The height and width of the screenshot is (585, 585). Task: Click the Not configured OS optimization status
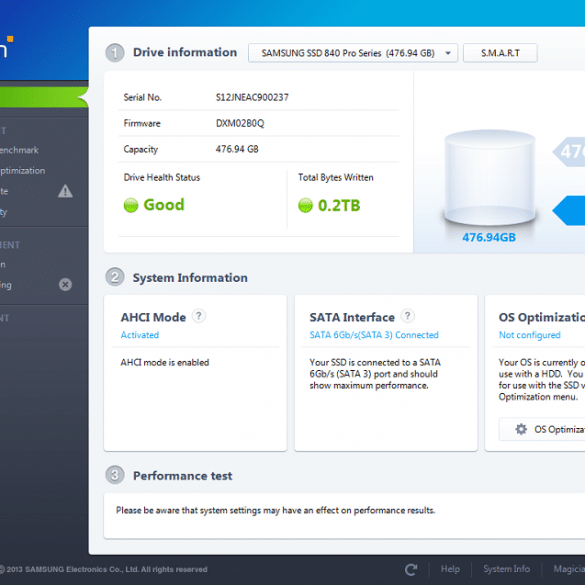(x=529, y=335)
